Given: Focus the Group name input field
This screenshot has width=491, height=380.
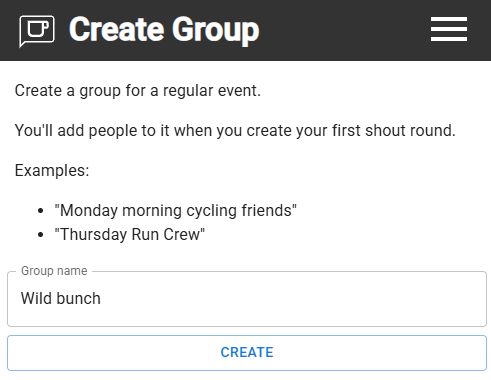Looking at the screenshot, I should 247,299.
